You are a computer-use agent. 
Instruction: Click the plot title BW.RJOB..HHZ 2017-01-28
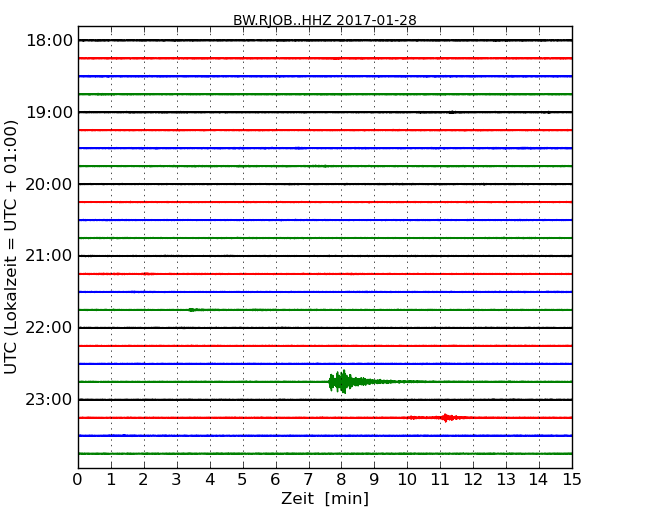click(x=325, y=20)
